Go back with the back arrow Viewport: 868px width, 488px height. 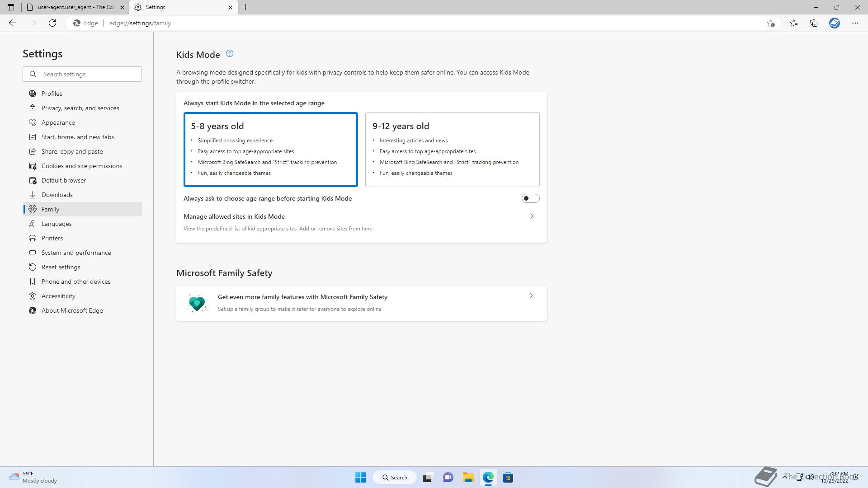click(13, 23)
